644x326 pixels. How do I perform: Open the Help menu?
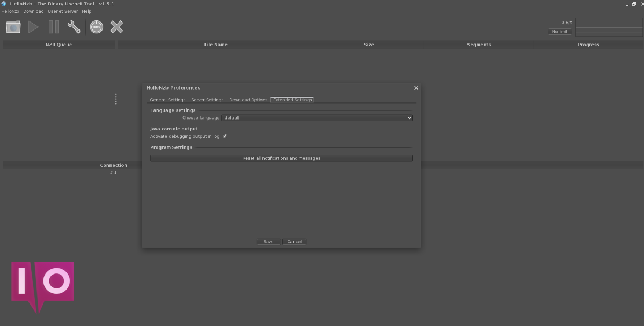[x=86, y=11]
